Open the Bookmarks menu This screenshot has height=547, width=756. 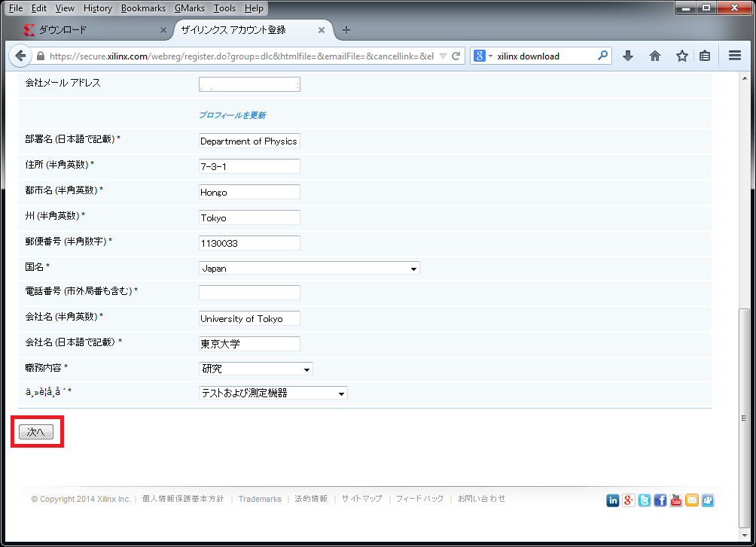click(143, 8)
